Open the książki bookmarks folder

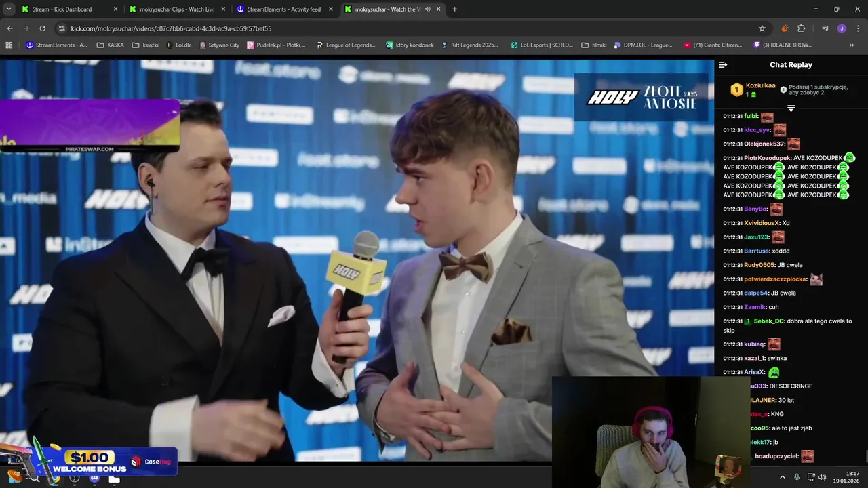[x=145, y=45]
